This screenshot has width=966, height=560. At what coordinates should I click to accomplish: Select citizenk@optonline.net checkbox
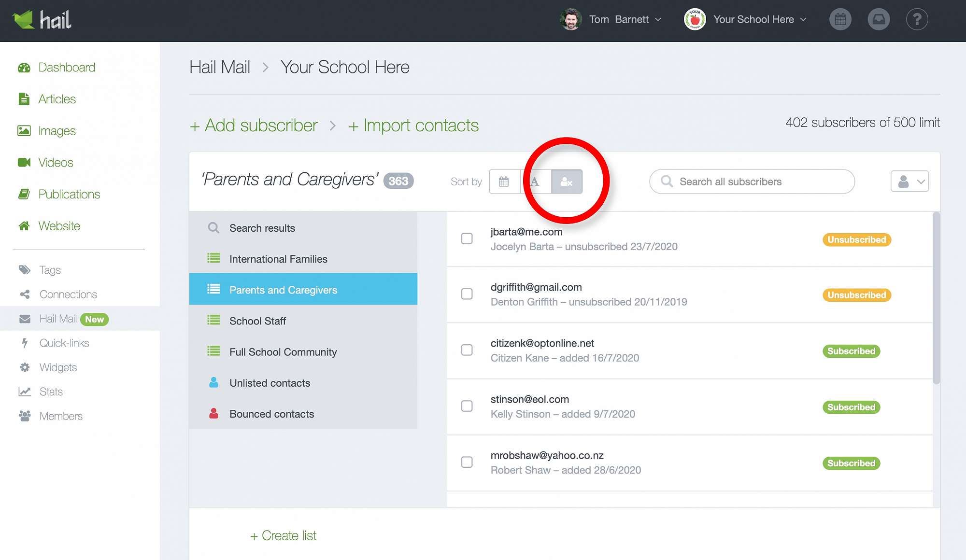pos(467,350)
